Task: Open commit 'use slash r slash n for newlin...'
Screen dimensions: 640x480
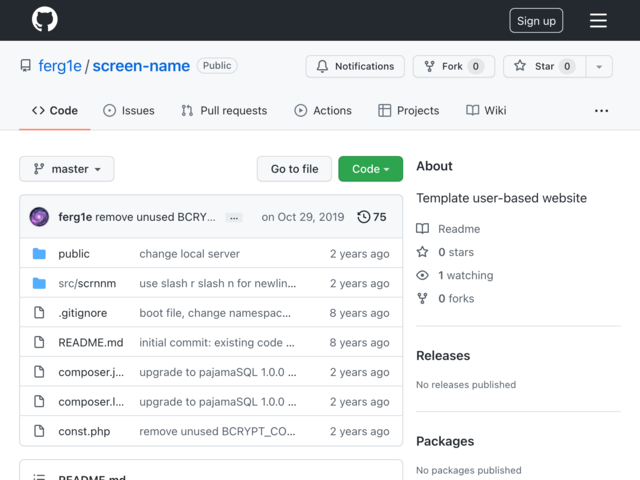Action: (x=218, y=283)
